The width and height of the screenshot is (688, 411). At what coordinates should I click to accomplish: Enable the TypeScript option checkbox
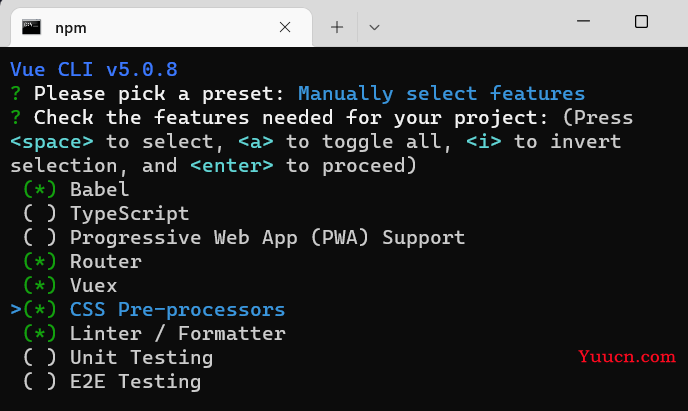(x=40, y=214)
